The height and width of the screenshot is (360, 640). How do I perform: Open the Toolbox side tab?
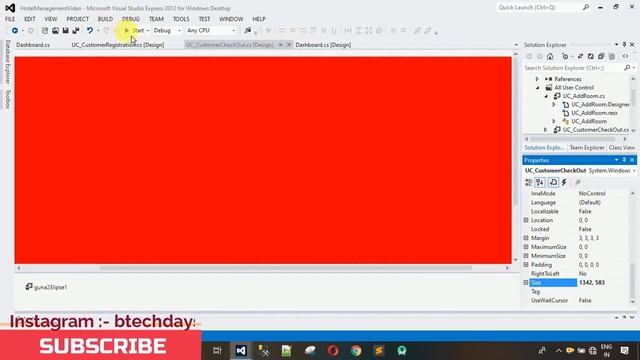7,99
